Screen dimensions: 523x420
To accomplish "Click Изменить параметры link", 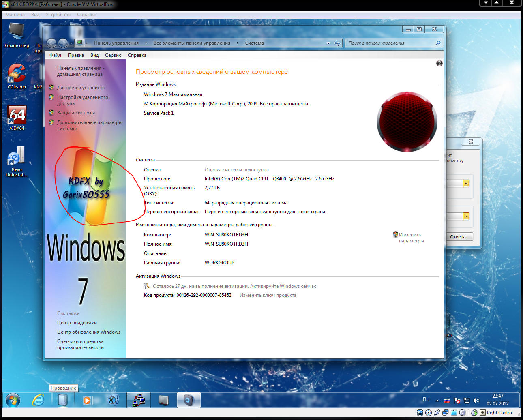I will coord(411,238).
